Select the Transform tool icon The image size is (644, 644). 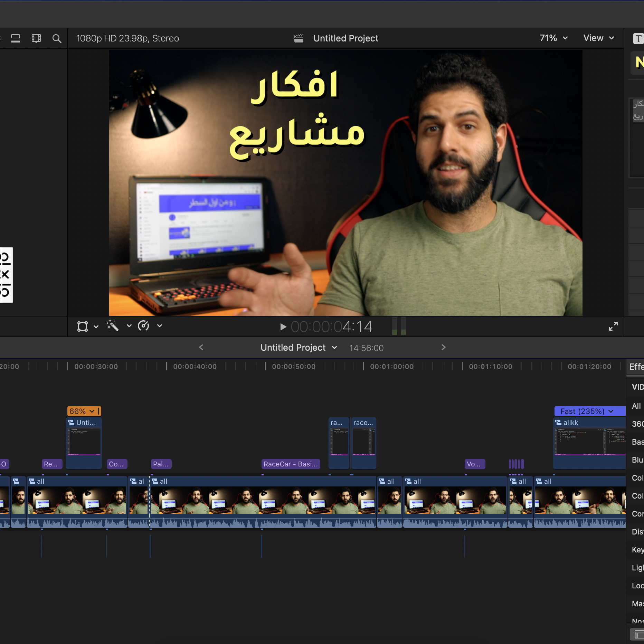click(x=83, y=326)
